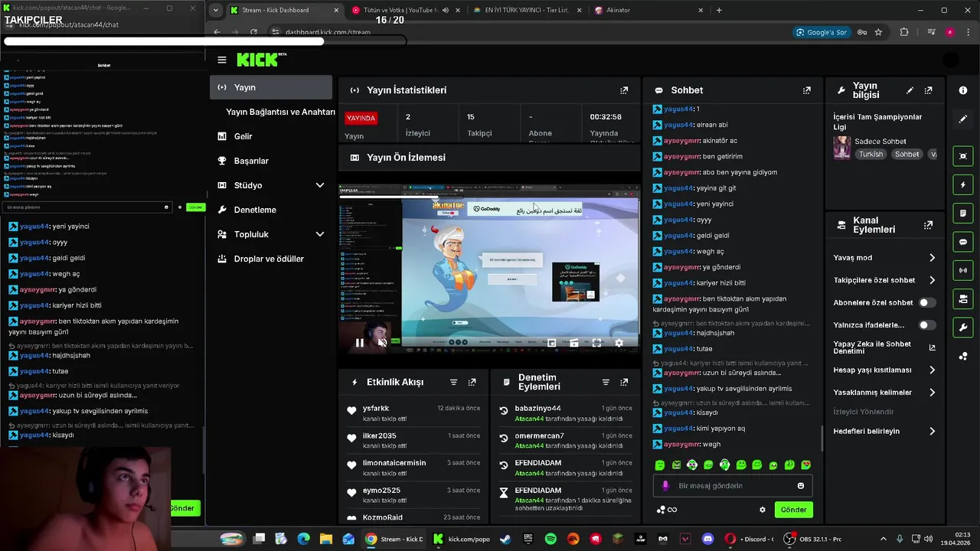
Task: Toggle Yalnızca ifadelerle switch
Action: [x=926, y=325]
